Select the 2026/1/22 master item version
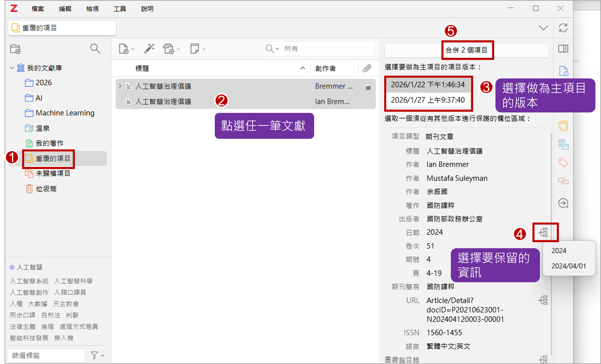 pos(428,85)
